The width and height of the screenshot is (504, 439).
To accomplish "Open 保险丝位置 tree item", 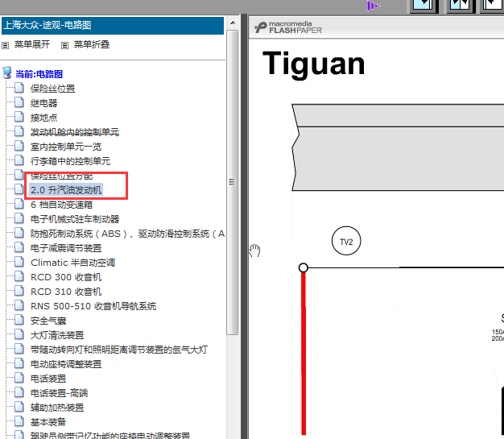I will click(x=52, y=89).
